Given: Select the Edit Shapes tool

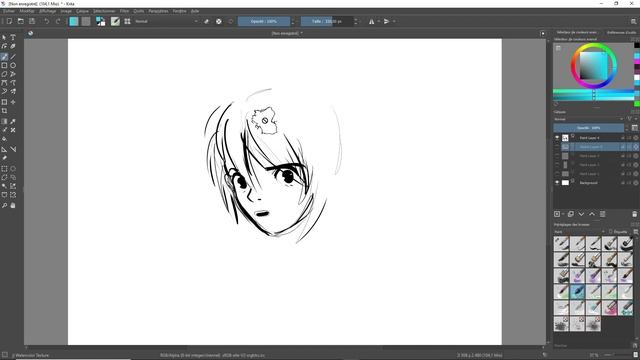Looking at the screenshot, I should 4,47.
